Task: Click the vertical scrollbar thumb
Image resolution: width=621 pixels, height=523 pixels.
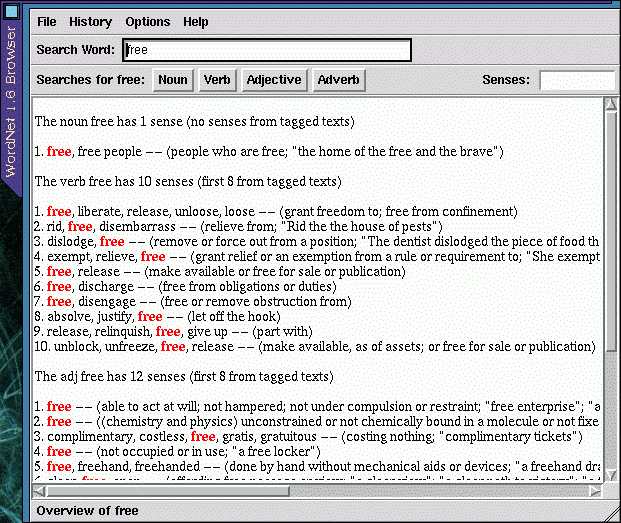Action: [x=611, y=230]
